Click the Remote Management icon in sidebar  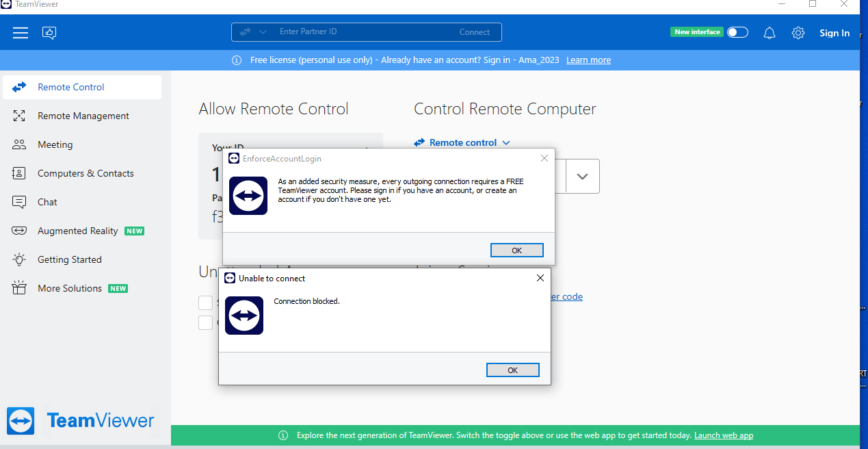19,116
